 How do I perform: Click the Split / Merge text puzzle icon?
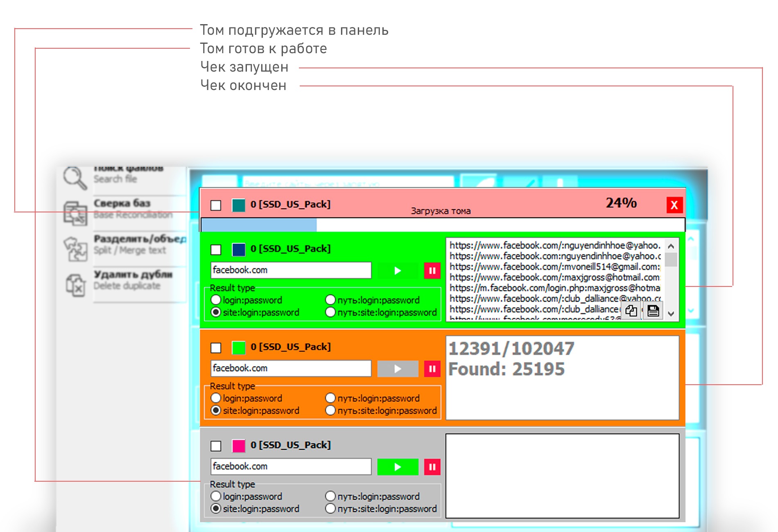coord(76,248)
